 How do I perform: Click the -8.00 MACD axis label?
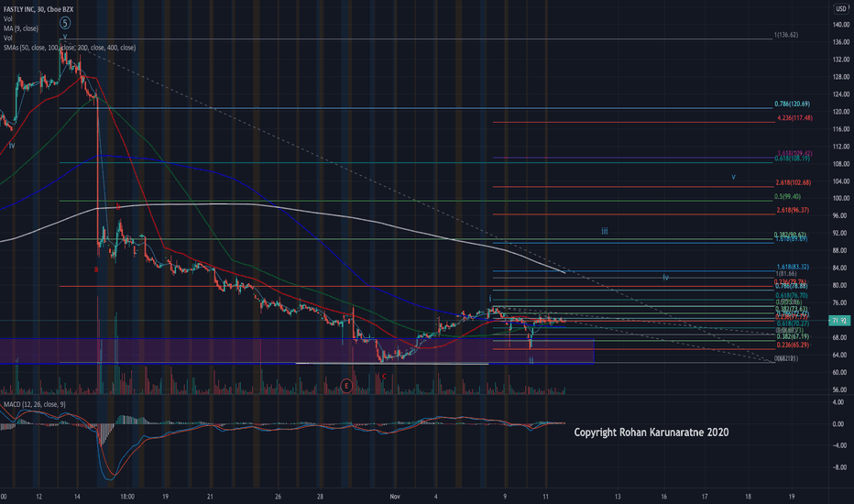pyautogui.click(x=838, y=467)
